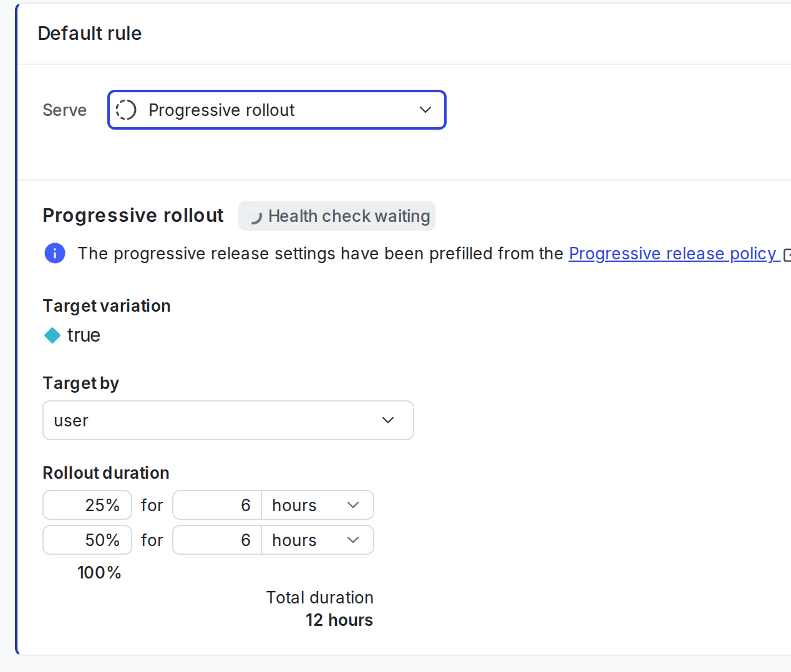
Task: Open the Progressive release policy link
Action: point(672,253)
